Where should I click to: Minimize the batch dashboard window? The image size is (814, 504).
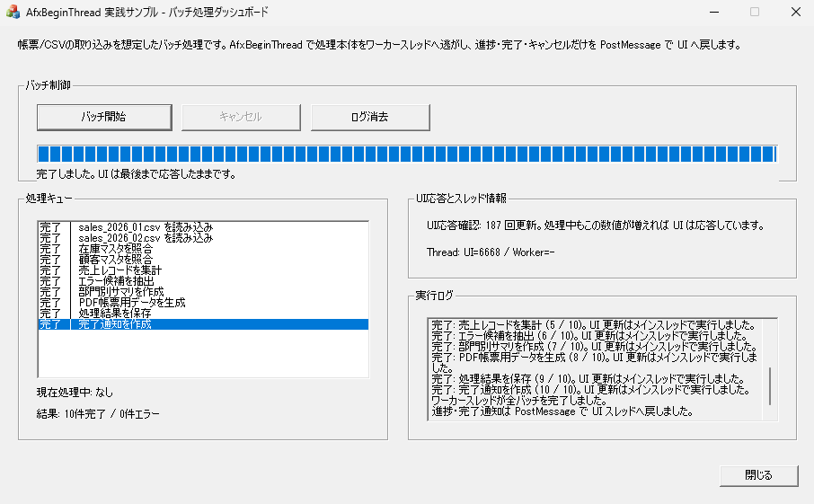tap(714, 12)
